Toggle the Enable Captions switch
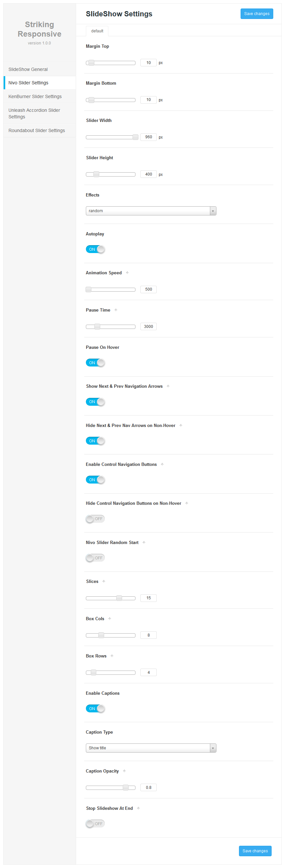Image resolution: width=285 pixels, height=868 pixels. pyautogui.click(x=95, y=709)
